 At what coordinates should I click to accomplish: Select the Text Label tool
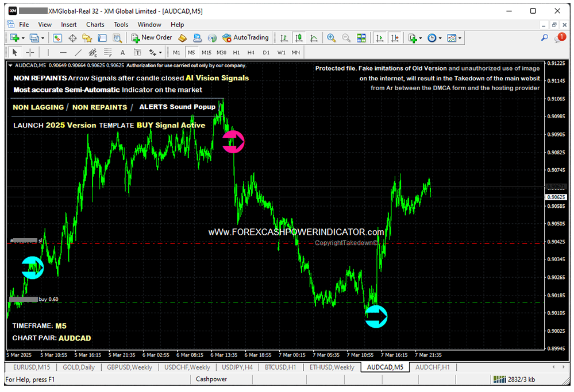[x=138, y=52]
